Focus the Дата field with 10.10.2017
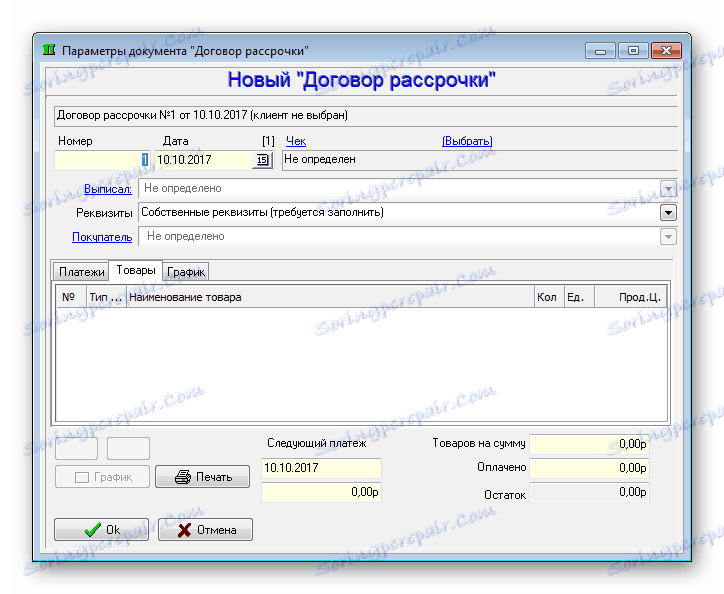This screenshot has height=594, width=724. 203,160
